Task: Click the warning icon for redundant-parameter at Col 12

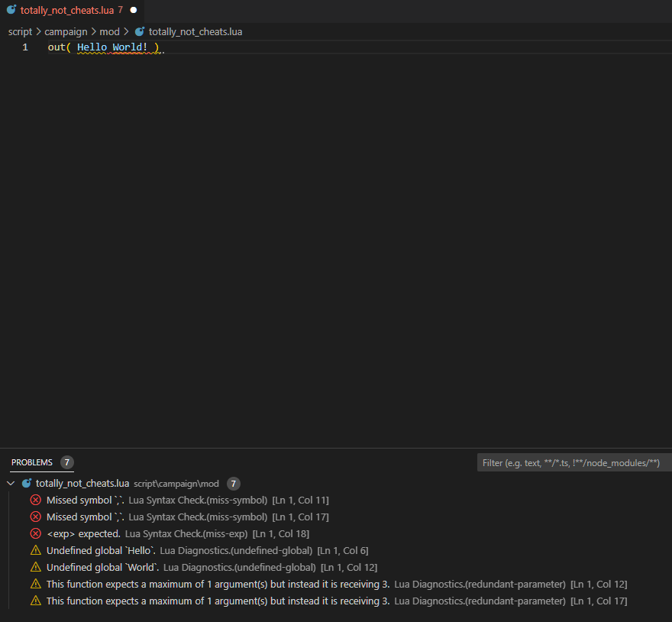Action: pyautogui.click(x=36, y=584)
